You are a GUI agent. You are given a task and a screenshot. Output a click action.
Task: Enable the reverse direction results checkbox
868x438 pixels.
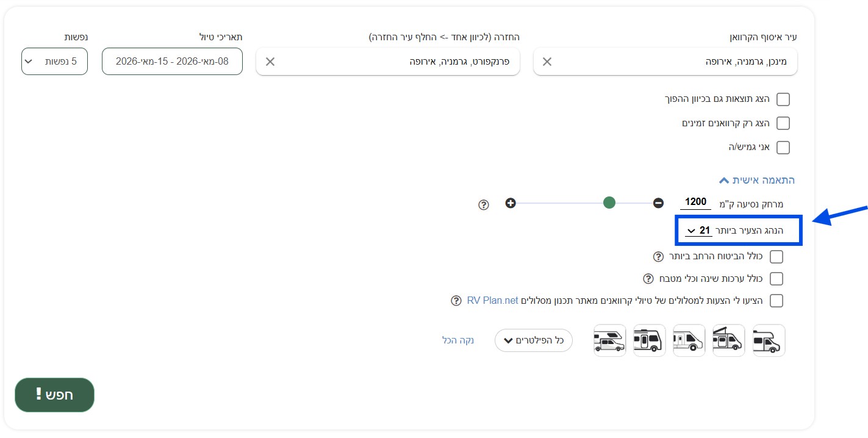click(783, 99)
